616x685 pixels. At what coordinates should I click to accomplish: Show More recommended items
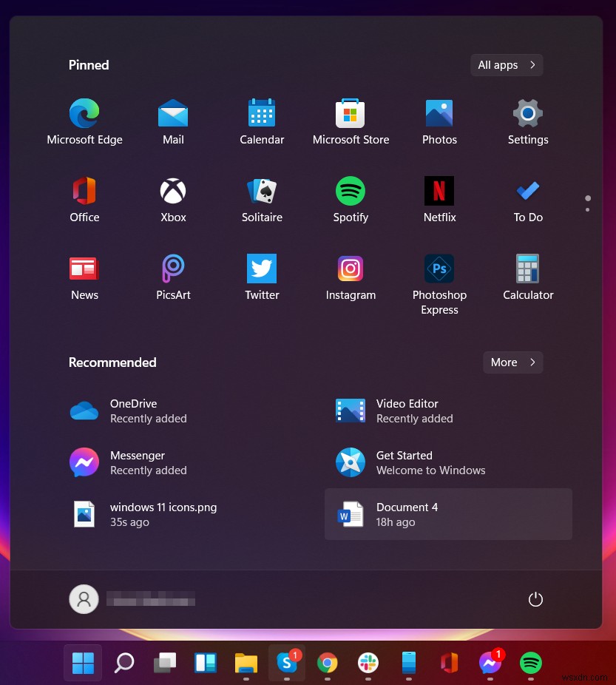[x=512, y=362]
